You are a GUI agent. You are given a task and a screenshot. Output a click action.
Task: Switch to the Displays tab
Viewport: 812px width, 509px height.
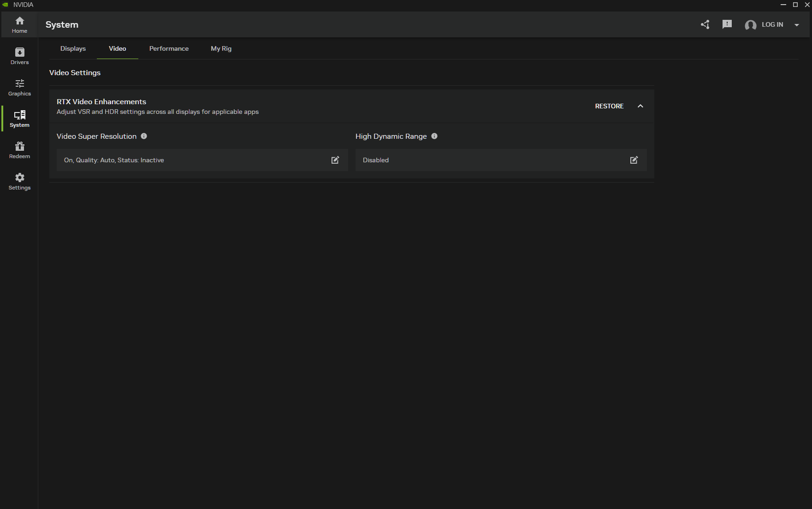pyautogui.click(x=73, y=48)
